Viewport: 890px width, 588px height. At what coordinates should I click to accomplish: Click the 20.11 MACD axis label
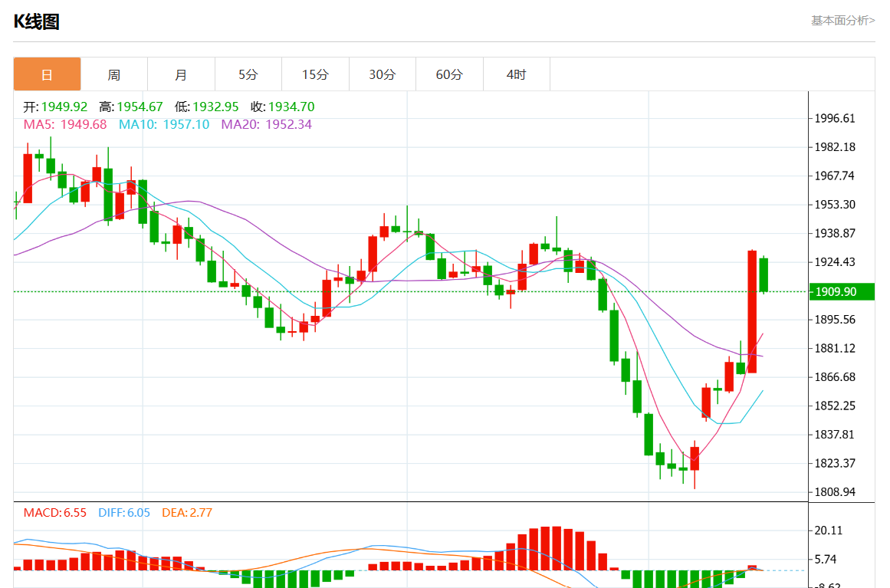point(828,531)
